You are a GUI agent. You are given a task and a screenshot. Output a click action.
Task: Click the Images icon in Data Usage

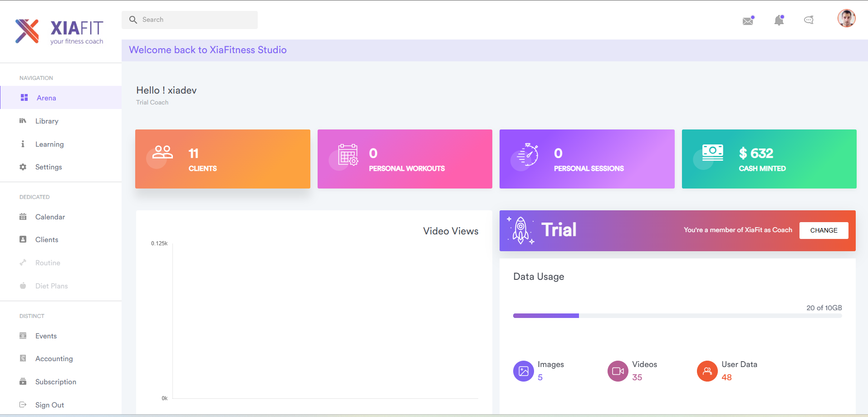pos(524,371)
